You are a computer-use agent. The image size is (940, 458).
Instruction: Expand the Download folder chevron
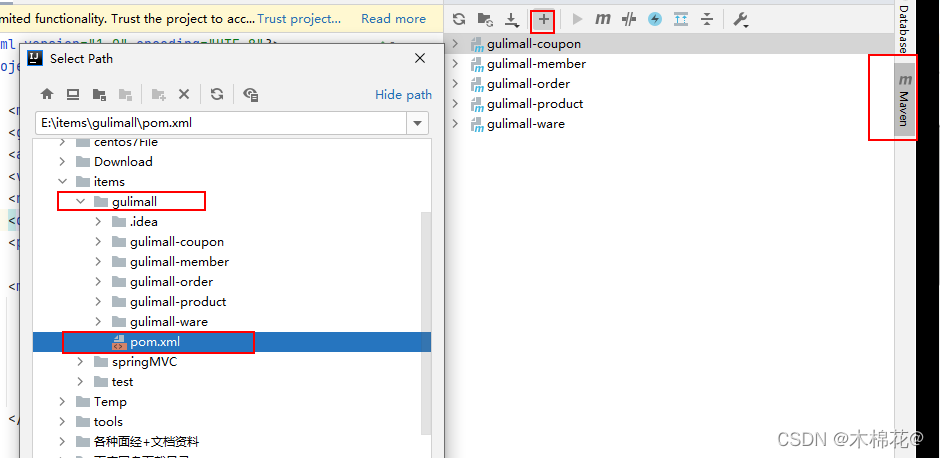62,161
